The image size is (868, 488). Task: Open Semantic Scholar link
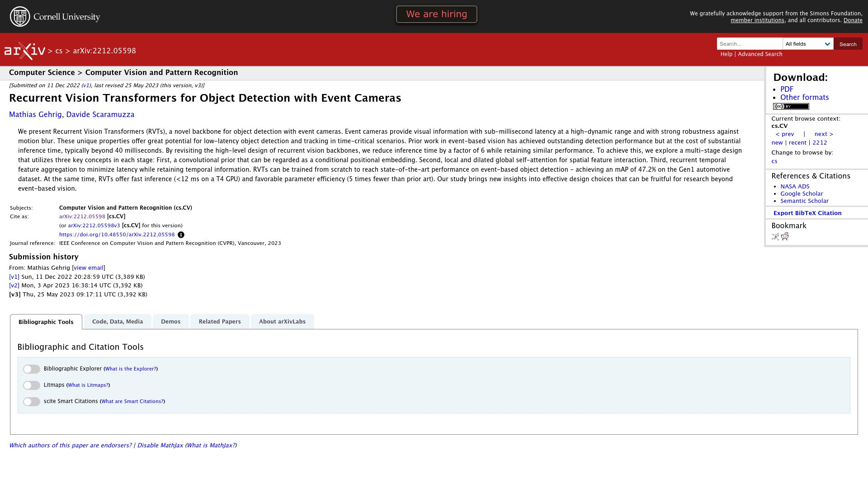coord(804,201)
